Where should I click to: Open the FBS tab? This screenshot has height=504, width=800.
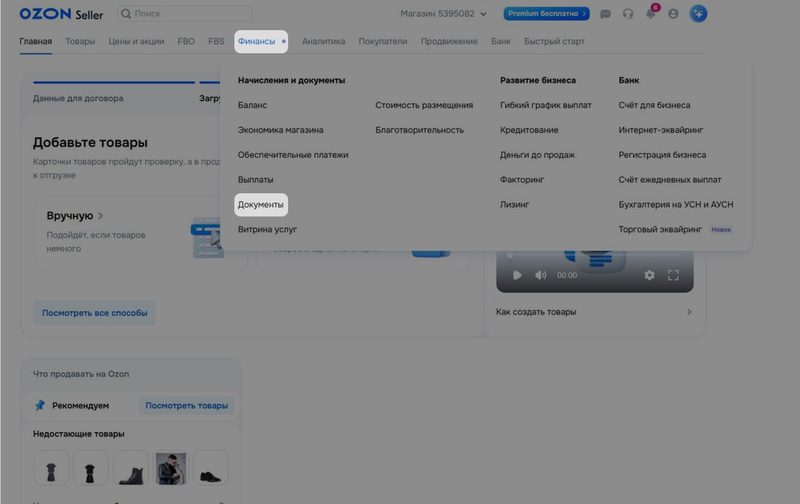pyautogui.click(x=216, y=41)
